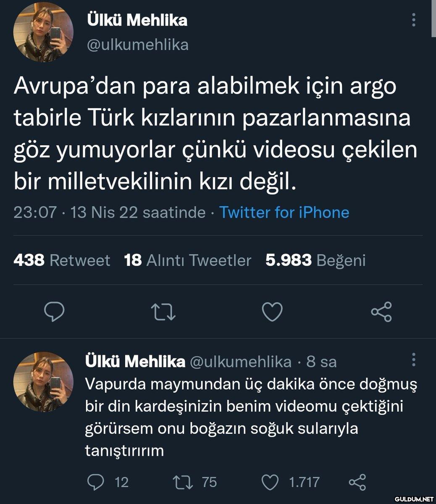Click Ülkü Mehlika name on reply tweet
The height and width of the screenshot is (504, 436).
(x=135, y=362)
